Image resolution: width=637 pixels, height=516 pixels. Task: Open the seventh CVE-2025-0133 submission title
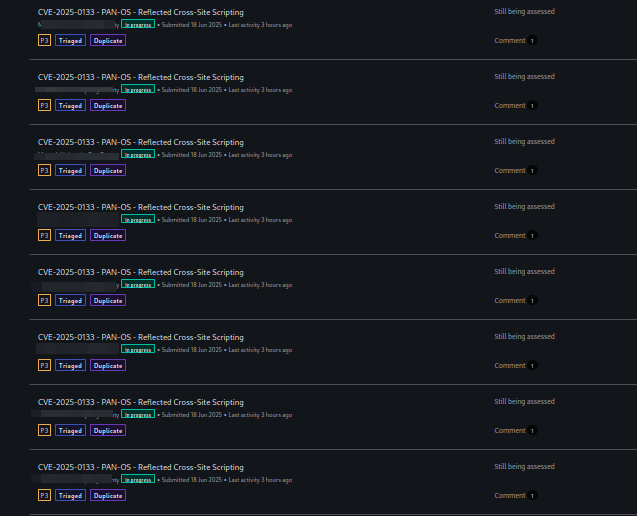[x=141, y=402]
